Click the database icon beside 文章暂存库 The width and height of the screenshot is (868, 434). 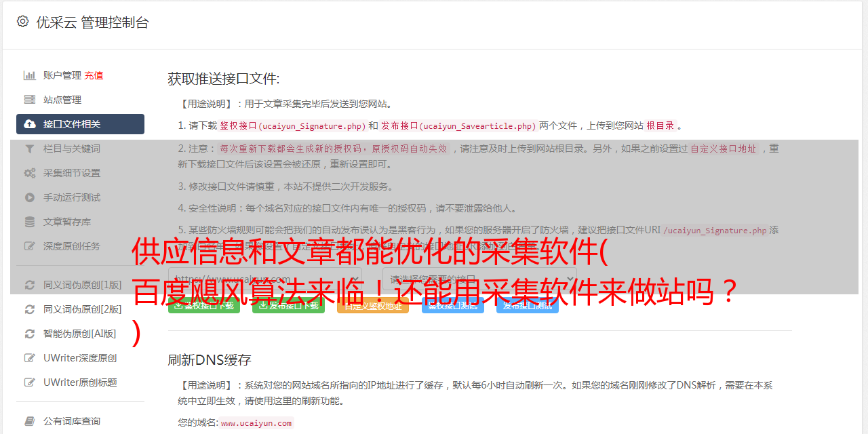coord(30,222)
